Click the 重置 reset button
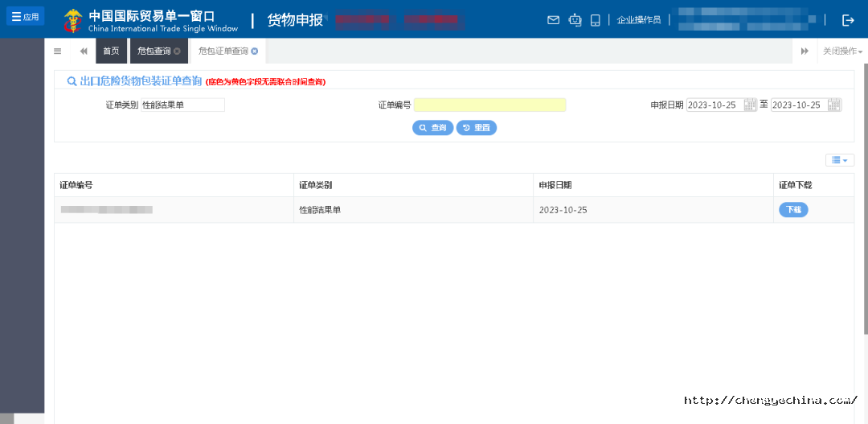868x424 pixels. click(477, 128)
